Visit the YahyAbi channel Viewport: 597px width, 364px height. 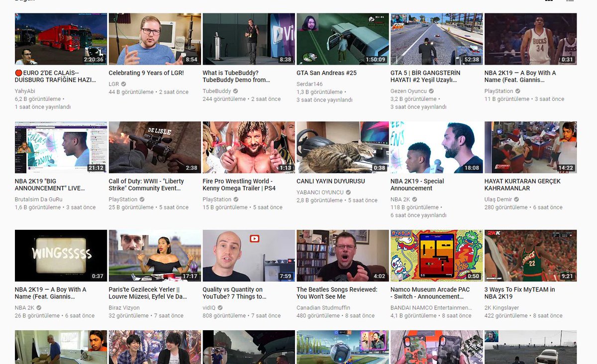point(26,91)
